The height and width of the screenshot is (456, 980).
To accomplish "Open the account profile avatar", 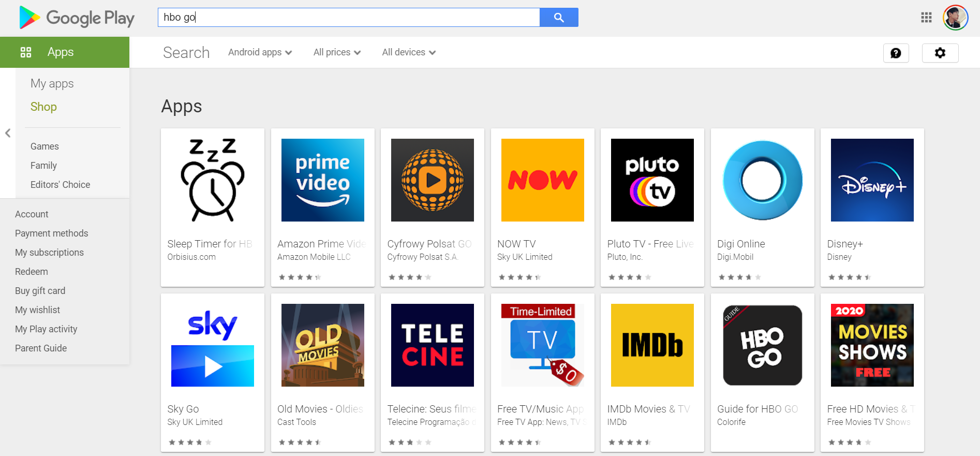I will pos(955,18).
